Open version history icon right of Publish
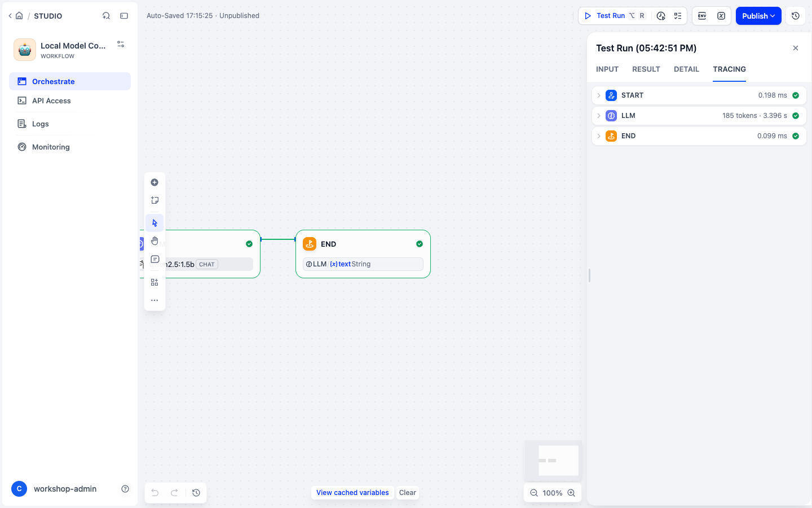 (x=796, y=16)
